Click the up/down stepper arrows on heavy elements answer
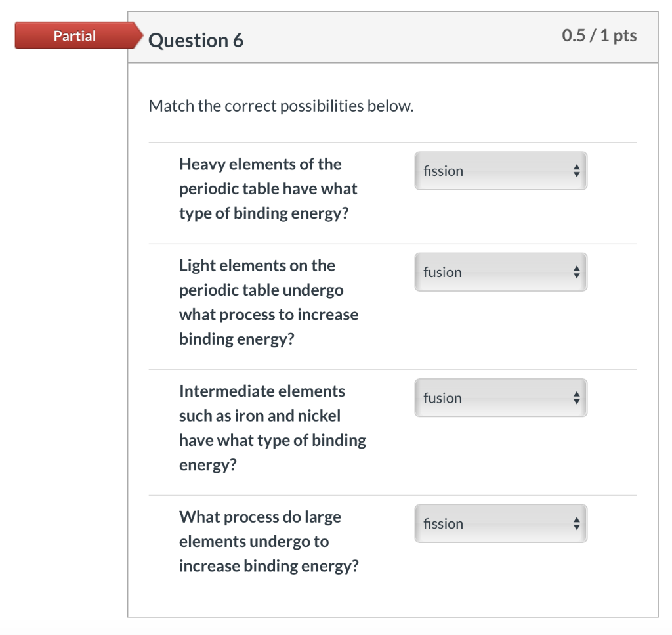 (x=576, y=171)
